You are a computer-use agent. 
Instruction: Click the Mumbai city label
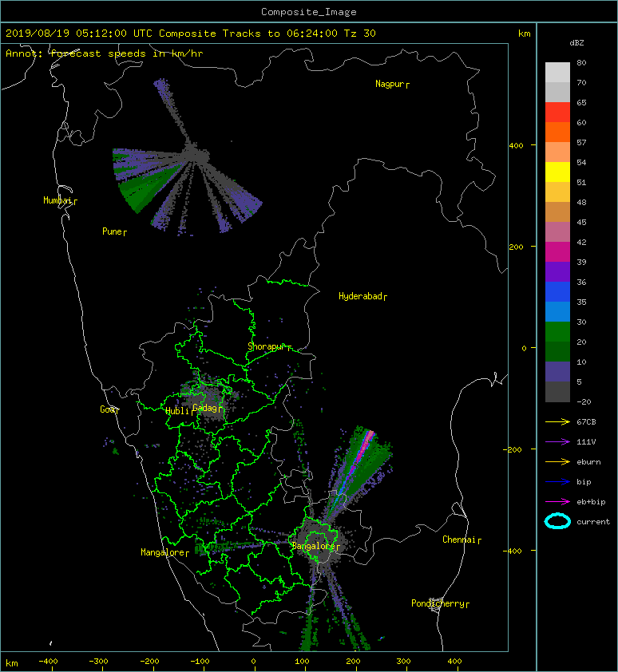58,200
